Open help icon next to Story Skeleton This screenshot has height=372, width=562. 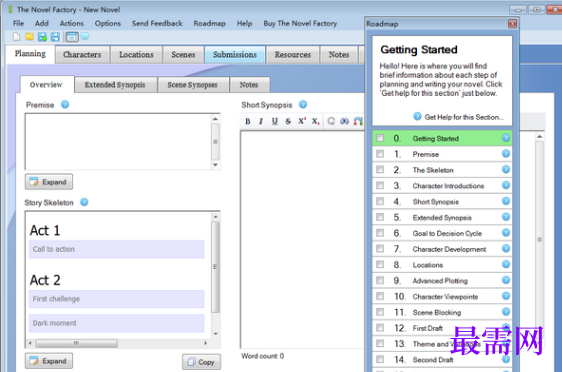pyautogui.click(x=84, y=202)
